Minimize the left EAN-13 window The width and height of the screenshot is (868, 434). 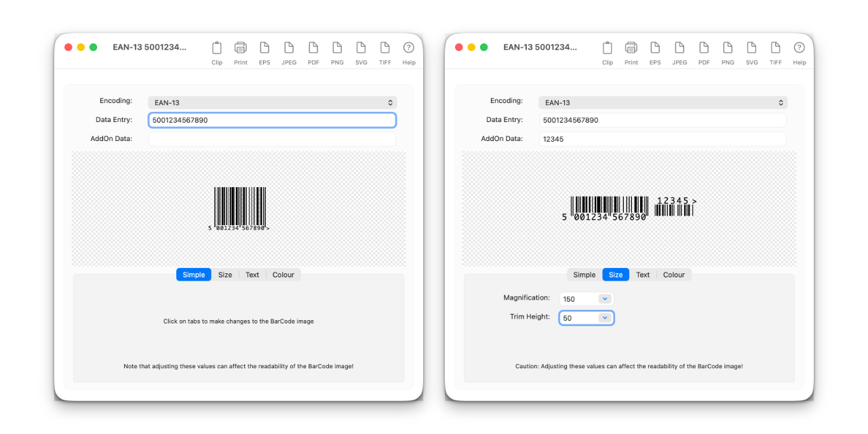tap(81, 47)
